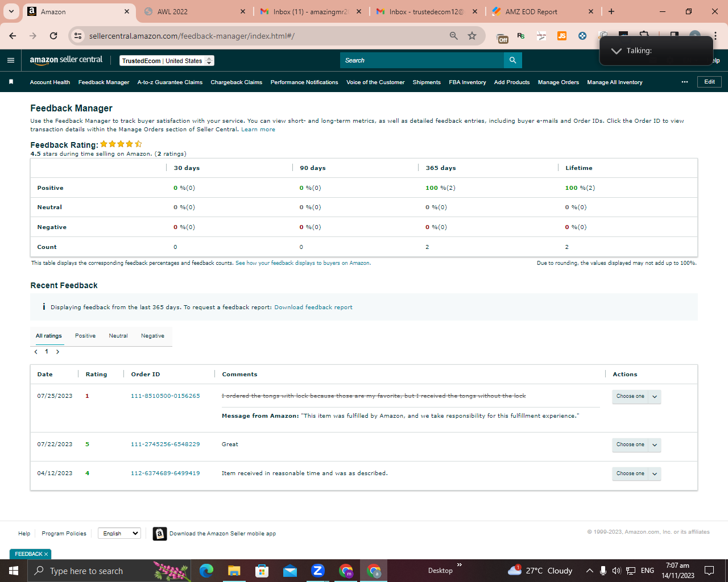Switch to the AMZ EOD Report tab
Viewport: 728px width, 582px height.
[x=543, y=11]
